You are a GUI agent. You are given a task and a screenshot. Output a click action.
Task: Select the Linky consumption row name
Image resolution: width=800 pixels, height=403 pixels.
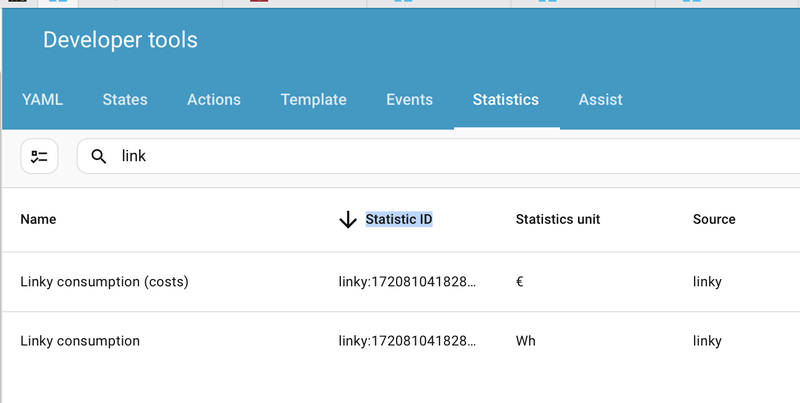(x=80, y=341)
